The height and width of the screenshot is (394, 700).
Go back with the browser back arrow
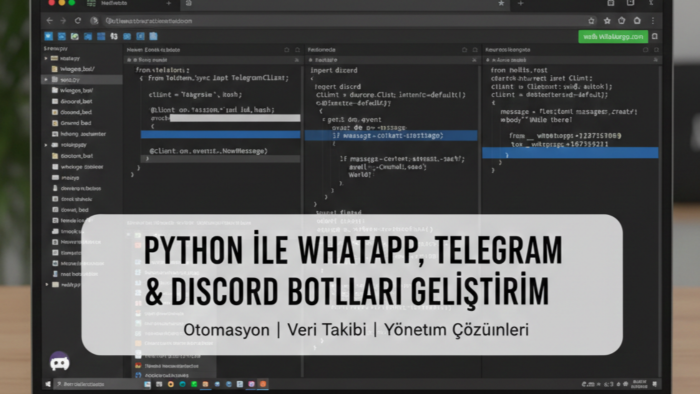pos(50,21)
